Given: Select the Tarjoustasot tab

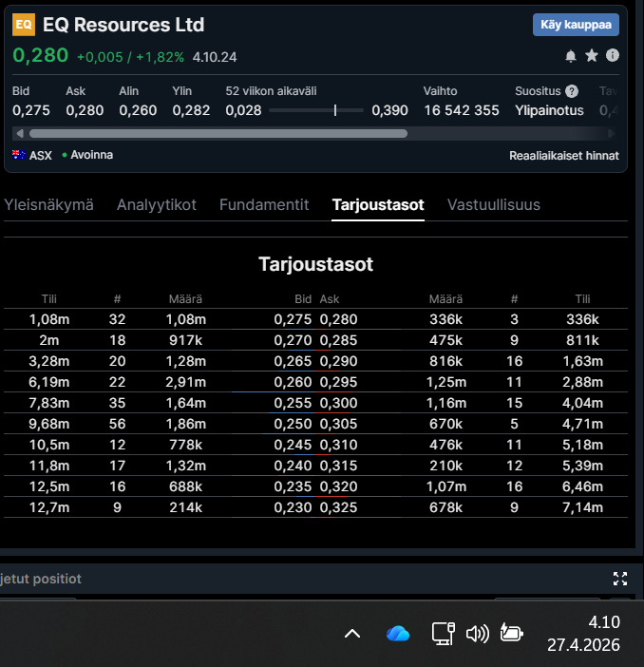Looking at the screenshot, I should [x=378, y=205].
